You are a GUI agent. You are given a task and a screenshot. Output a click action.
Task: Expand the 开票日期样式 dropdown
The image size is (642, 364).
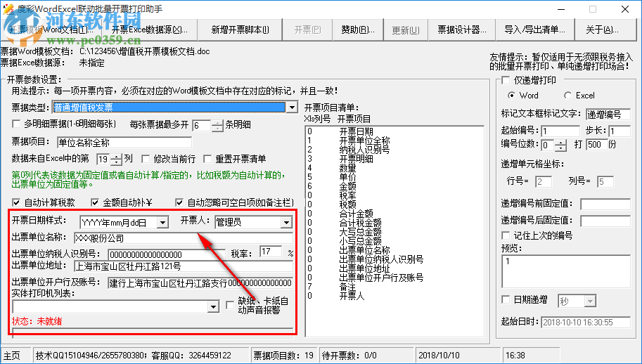[x=162, y=223]
